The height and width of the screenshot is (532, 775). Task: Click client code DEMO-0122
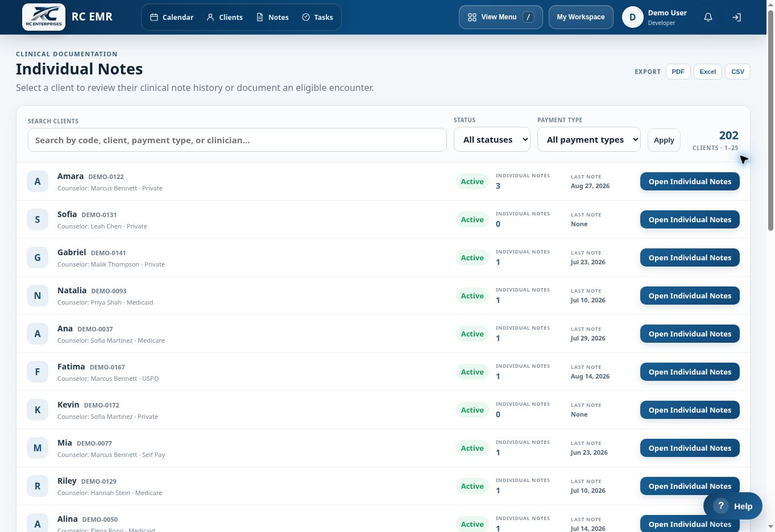point(106,177)
